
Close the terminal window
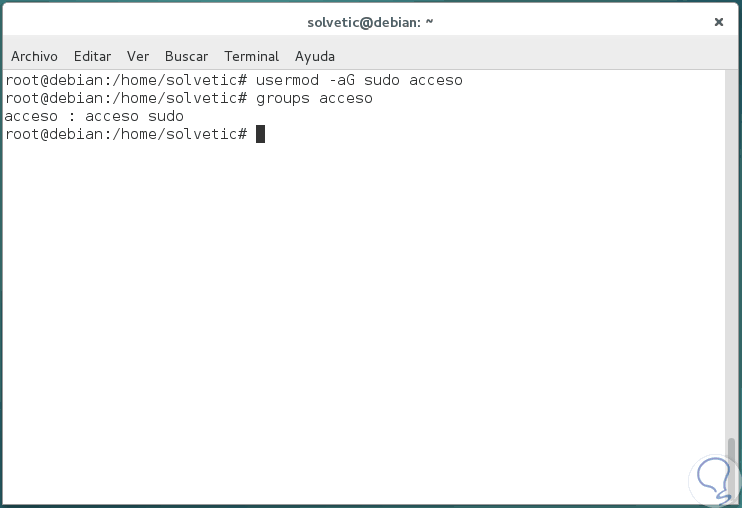pyautogui.click(x=719, y=21)
